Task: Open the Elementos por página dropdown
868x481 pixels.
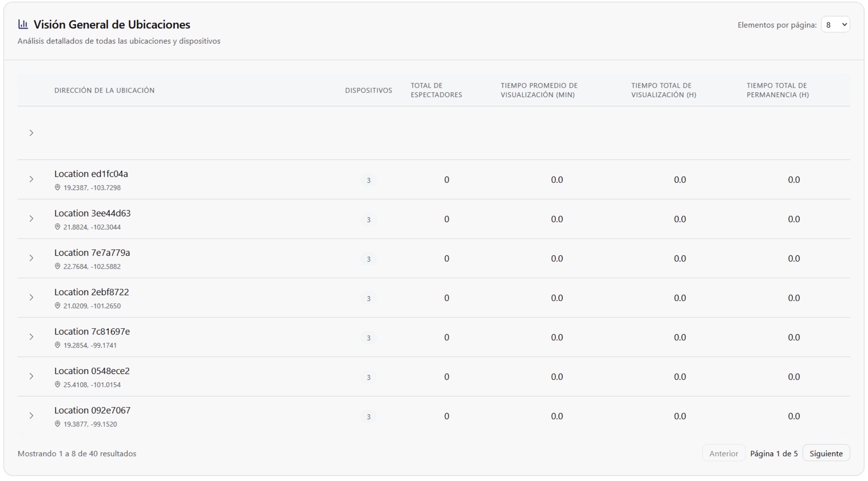Action: [835, 25]
